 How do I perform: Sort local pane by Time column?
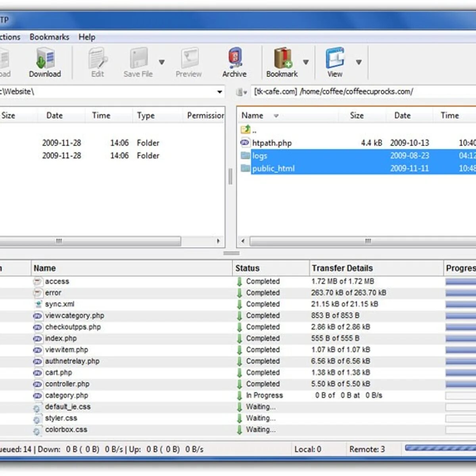click(101, 115)
